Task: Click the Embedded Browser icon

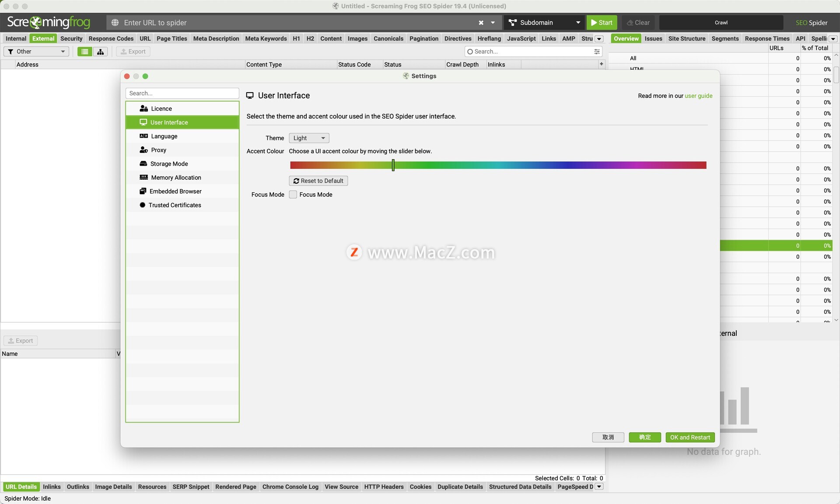Action: pos(143,191)
